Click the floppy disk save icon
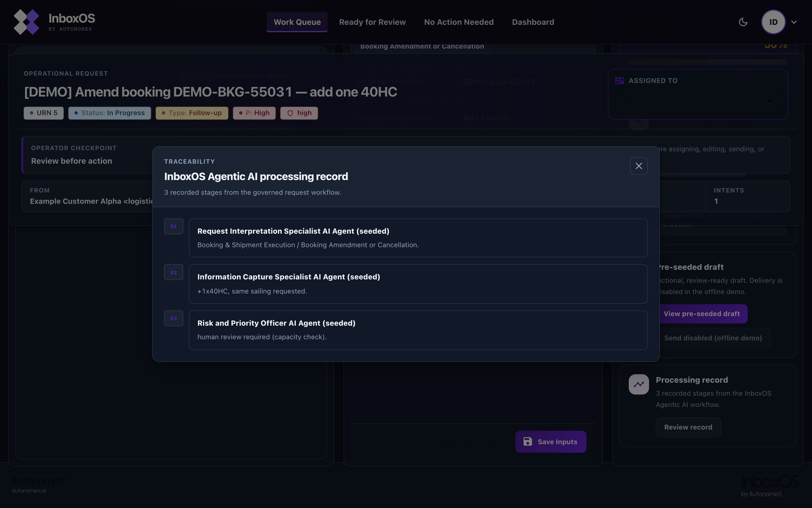 point(528,441)
